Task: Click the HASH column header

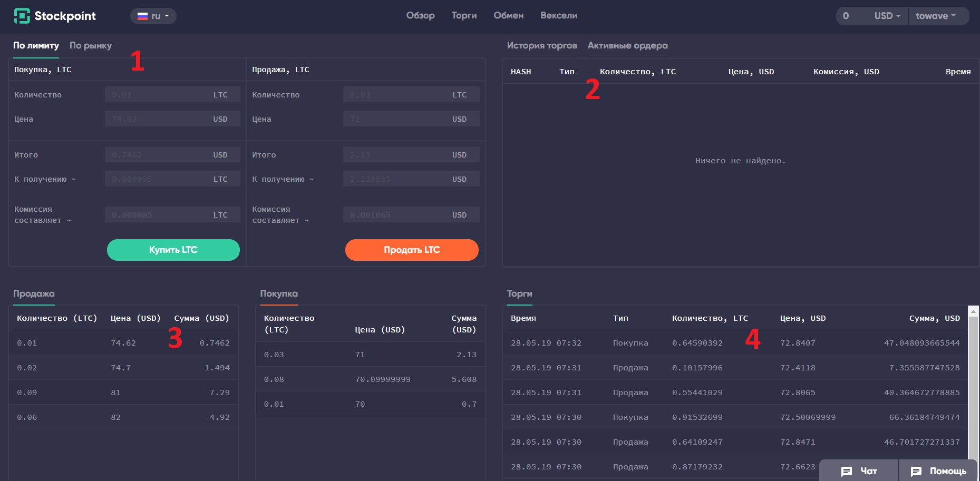Action: point(521,72)
